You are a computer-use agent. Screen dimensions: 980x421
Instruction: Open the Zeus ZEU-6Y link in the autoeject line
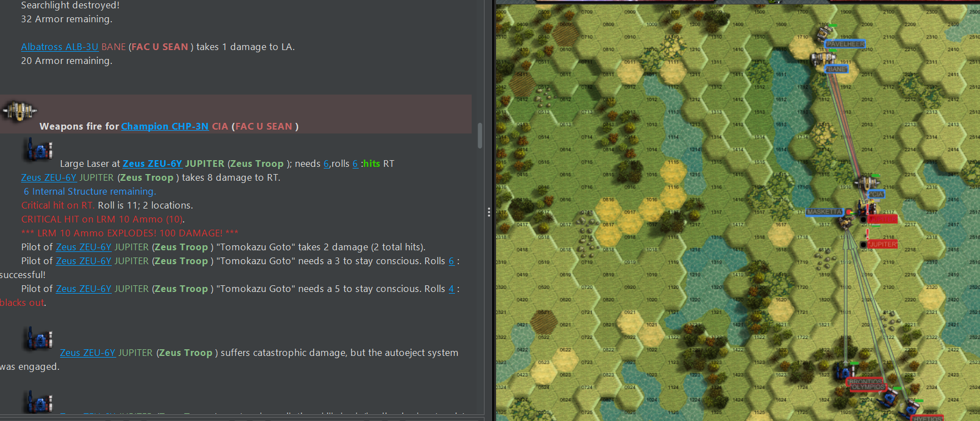pos(87,353)
